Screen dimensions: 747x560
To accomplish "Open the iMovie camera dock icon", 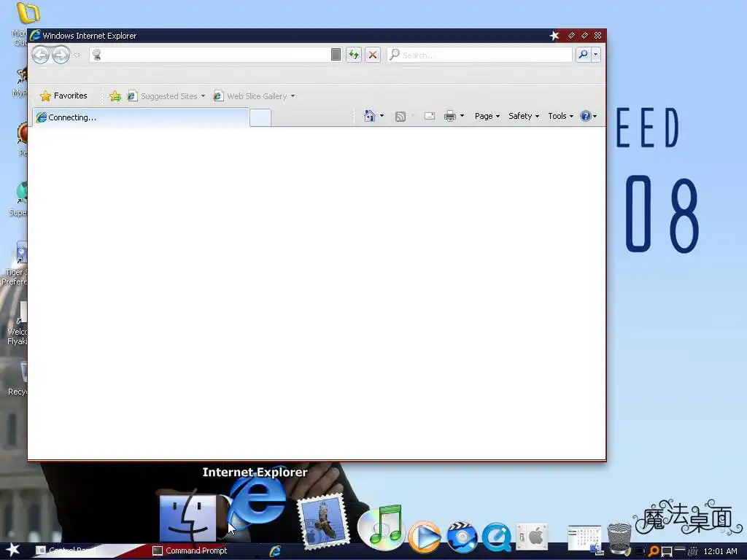I will coord(462,536).
